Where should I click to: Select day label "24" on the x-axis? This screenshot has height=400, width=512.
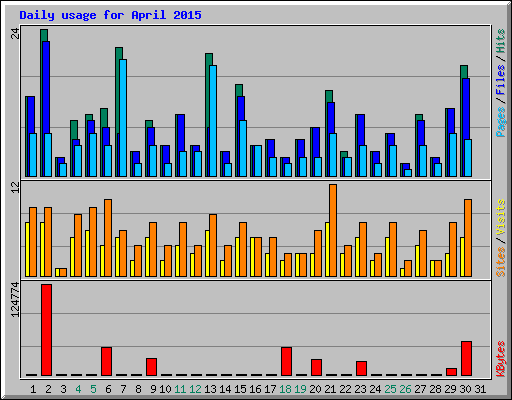375,389
